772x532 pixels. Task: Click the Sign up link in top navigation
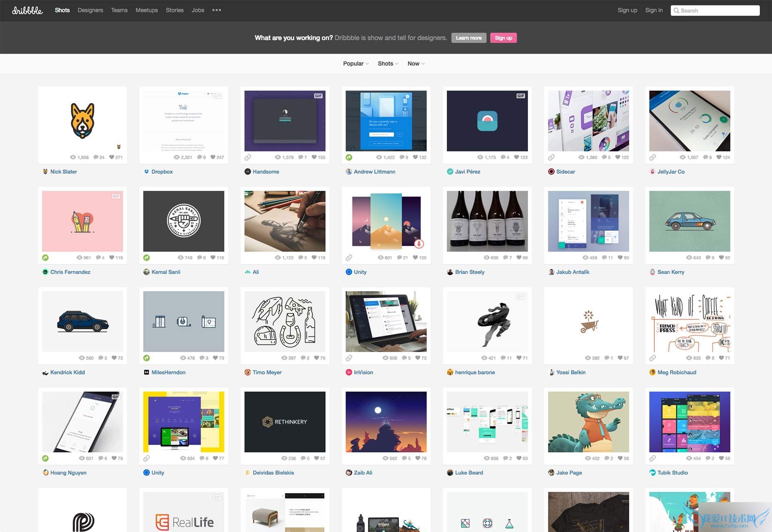(627, 10)
